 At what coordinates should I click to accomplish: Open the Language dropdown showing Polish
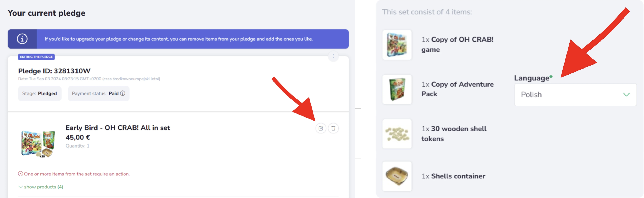pyautogui.click(x=575, y=95)
